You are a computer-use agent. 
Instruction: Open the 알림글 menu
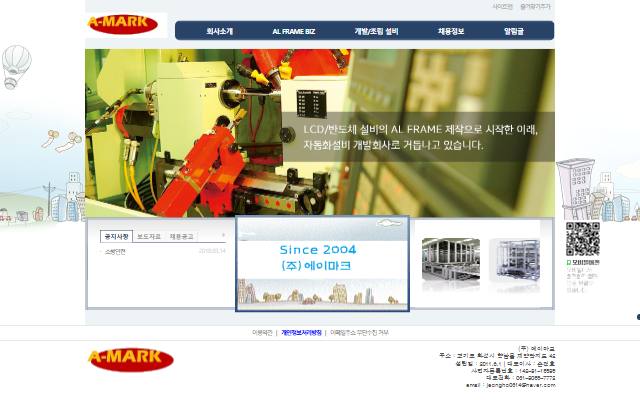click(x=513, y=31)
